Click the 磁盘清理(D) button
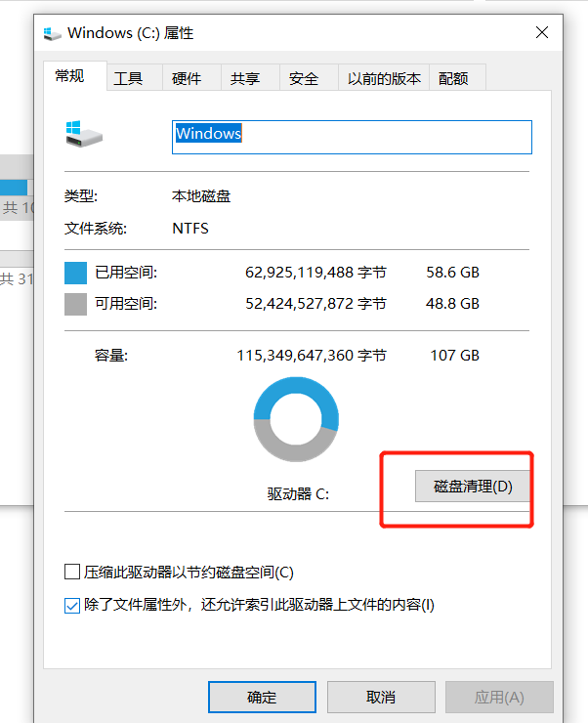Screen dimensions: 588x723 473,486
